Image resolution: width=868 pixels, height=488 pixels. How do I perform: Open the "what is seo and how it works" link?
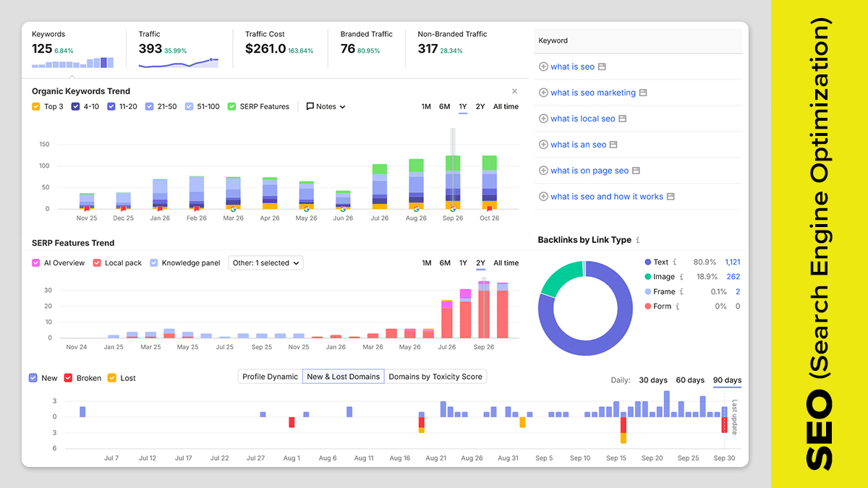[x=607, y=197]
